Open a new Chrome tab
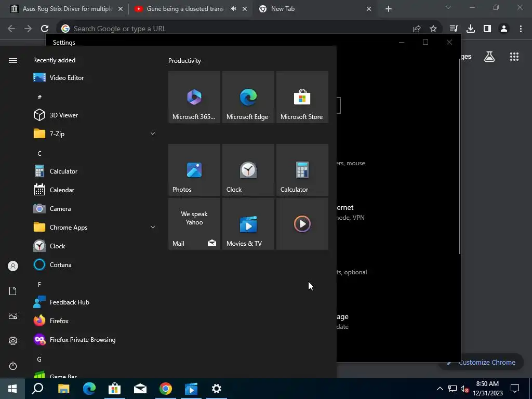The image size is (532, 399). click(389, 9)
